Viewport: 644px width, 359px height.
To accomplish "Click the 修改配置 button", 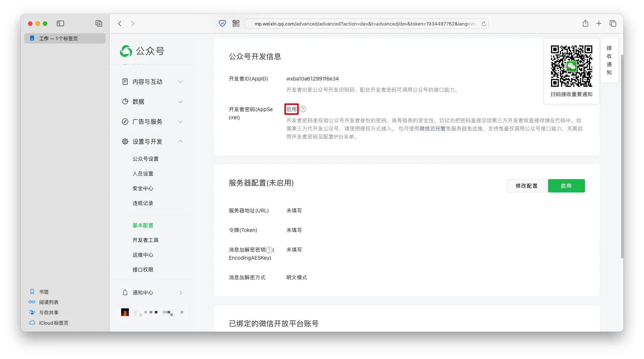I will [x=526, y=186].
